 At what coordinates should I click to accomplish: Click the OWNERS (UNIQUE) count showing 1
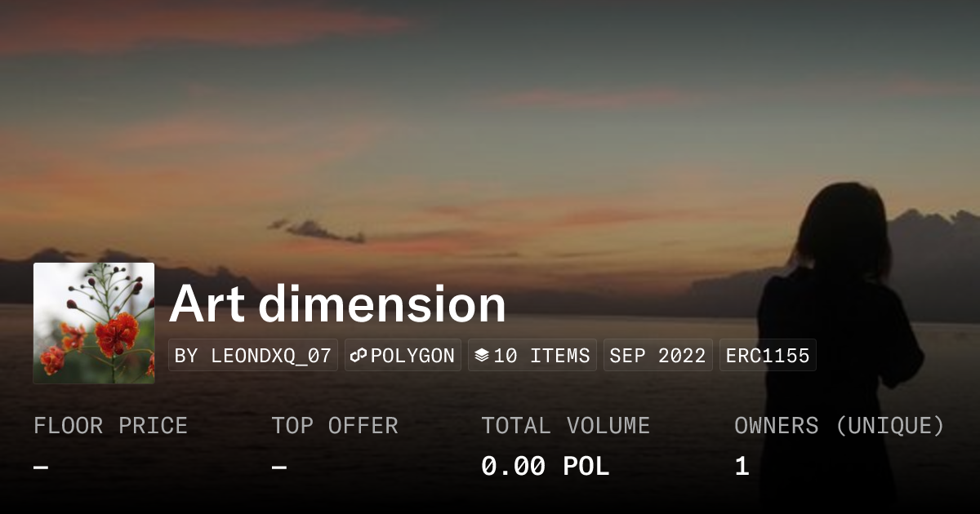pos(740,465)
